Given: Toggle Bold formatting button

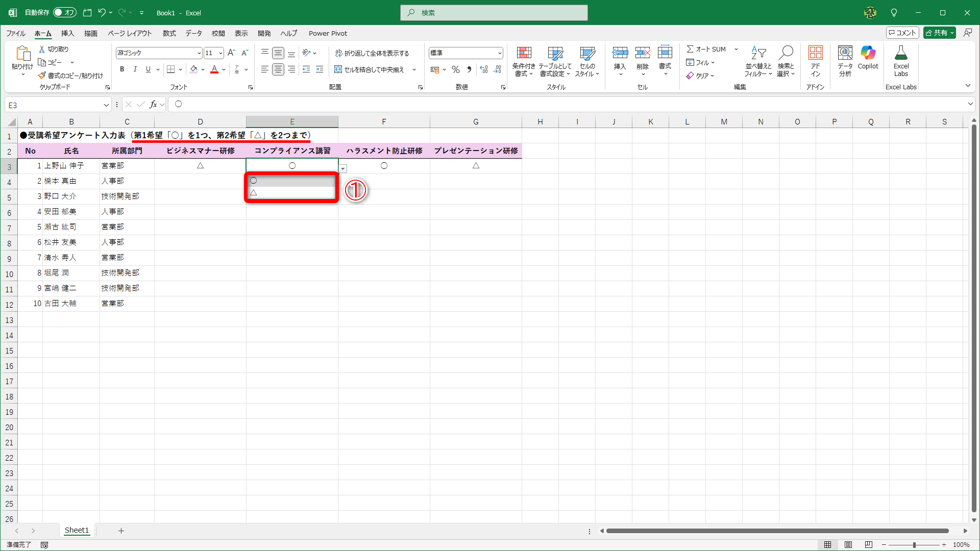Looking at the screenshot, I should [x=122, y=69].
